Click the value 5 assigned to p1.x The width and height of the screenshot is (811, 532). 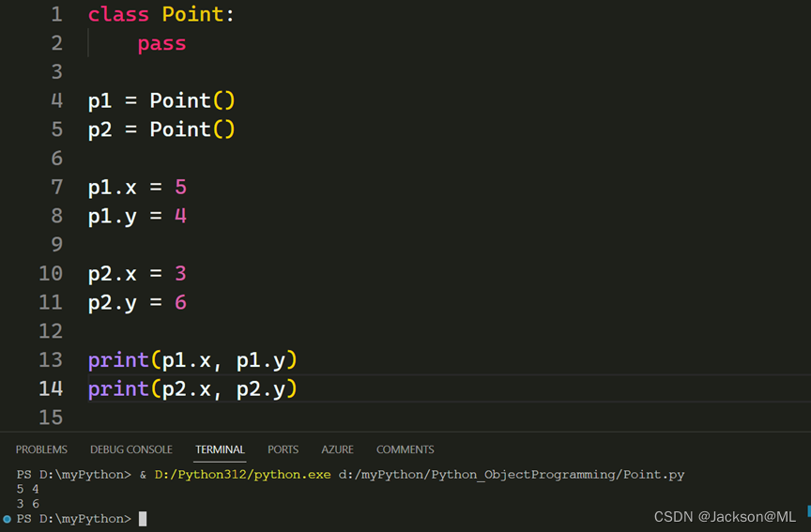point(180,187)
